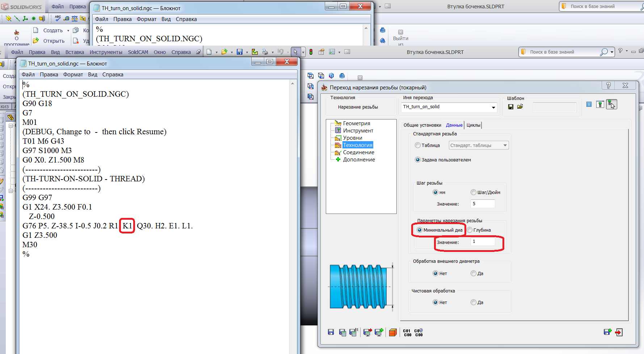644x354 pixels.
Task: Open the knowledge base search dropdown arrow
Action: point(612,52)
